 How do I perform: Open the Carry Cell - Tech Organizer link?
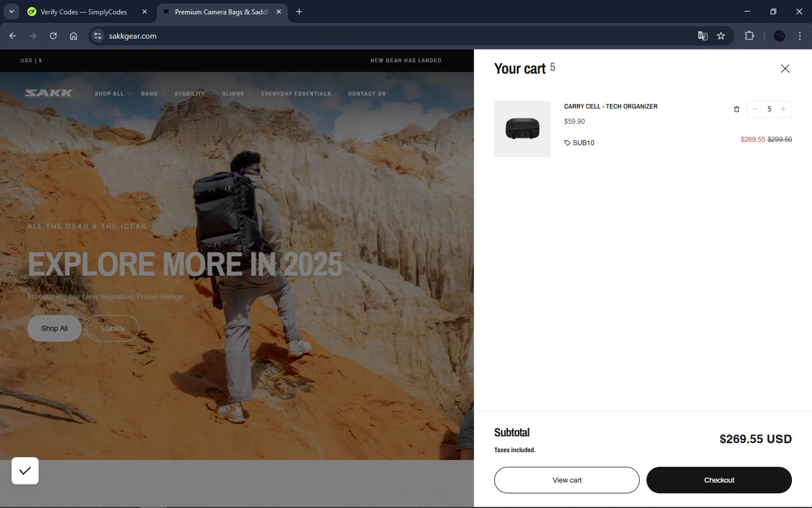point(611,106)
